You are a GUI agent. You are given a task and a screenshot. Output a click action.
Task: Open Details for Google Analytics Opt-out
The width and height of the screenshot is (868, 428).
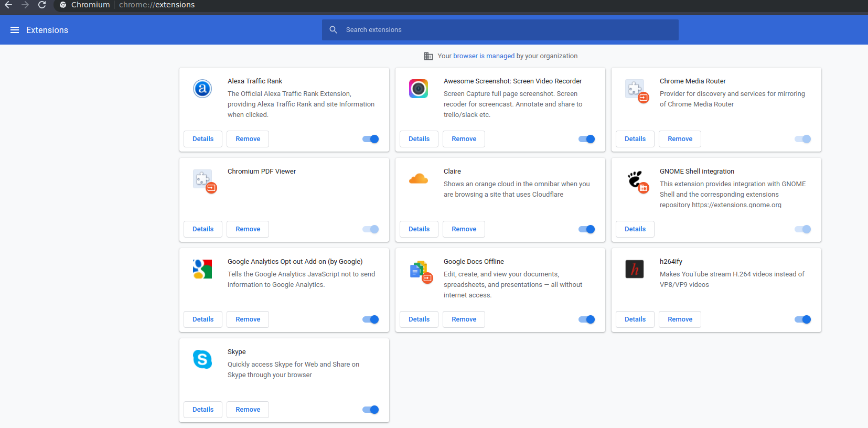[x=203, y=319]
